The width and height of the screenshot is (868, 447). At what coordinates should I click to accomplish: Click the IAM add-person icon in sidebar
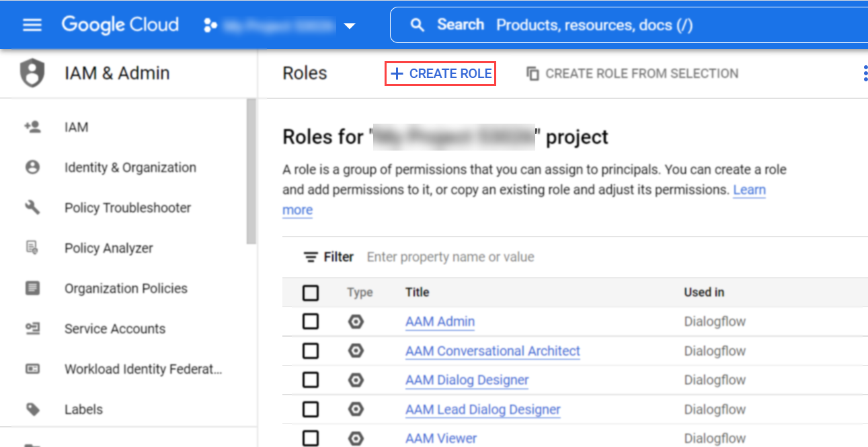point(32,127)
